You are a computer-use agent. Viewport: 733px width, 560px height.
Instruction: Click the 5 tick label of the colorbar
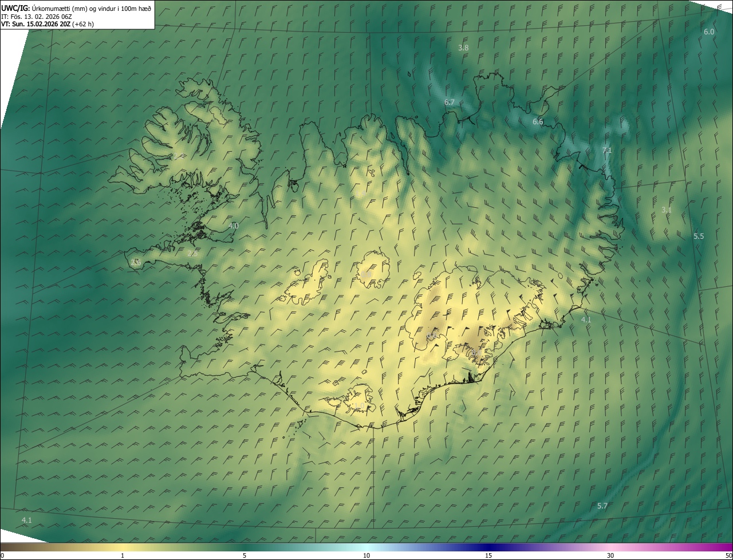[x=245, y=555]
